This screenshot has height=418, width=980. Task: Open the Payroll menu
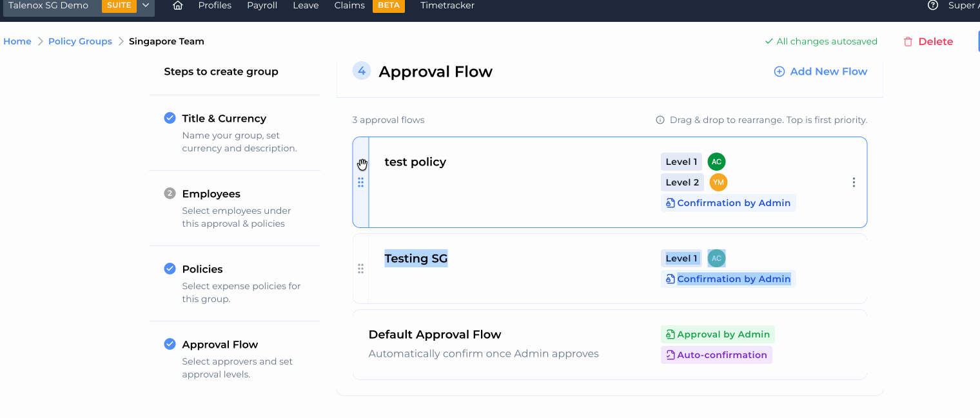[262, 6]
